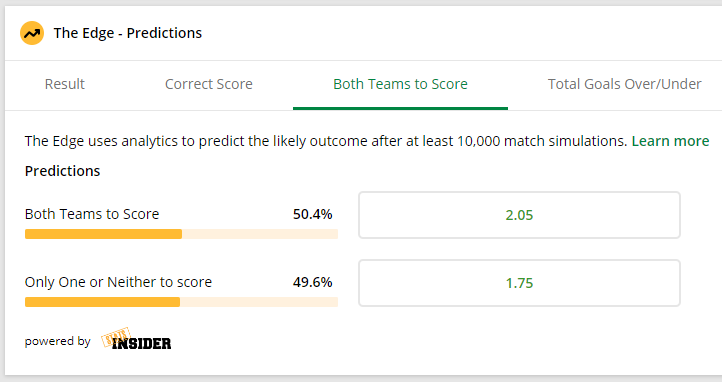Click the Only One or Neither to score label
Image resolution: width=722 pixels, height=382 pixels.
[x=118, y=282]
